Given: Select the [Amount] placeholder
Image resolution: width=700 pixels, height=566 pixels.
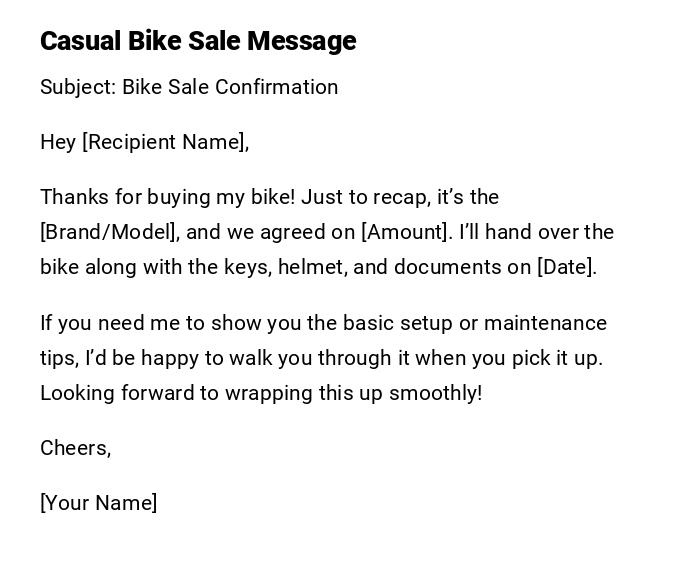Looking at the screenshot, I should pyautogui.click(x=405, y=232).
